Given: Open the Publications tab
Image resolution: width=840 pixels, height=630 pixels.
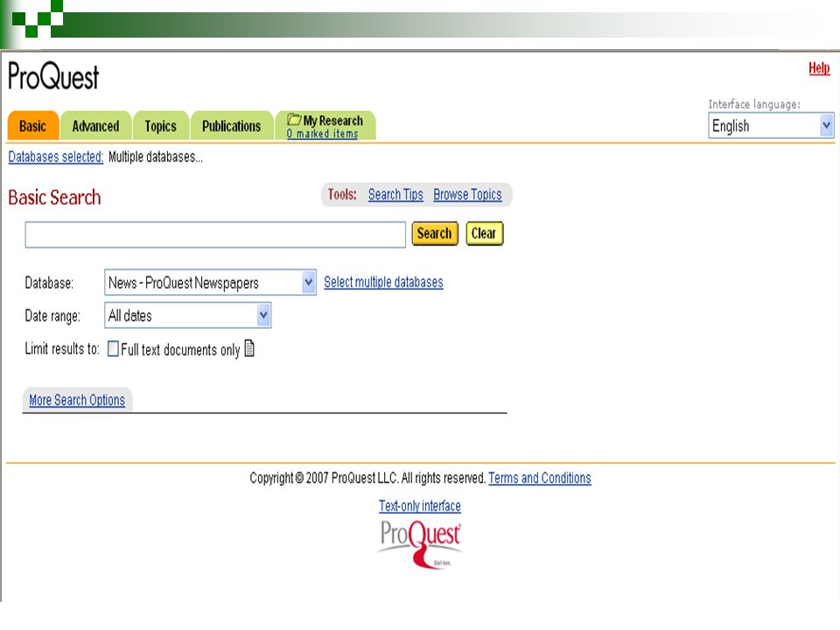Looking at the screenshot, I should point(231,126).
